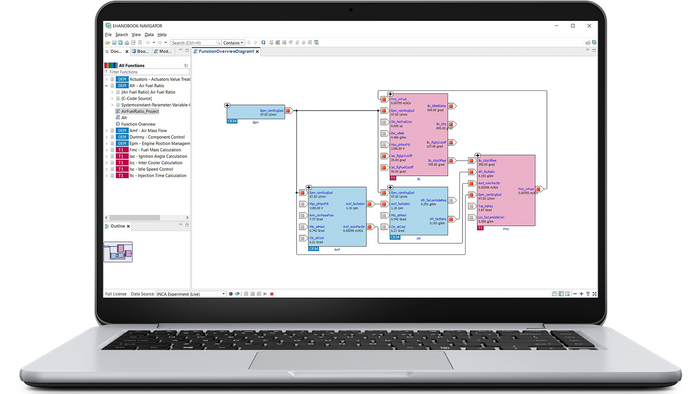This screenshot has width=700, height=394.
Task: Click the zoom in plus icon
Action: tap(581, 294)
